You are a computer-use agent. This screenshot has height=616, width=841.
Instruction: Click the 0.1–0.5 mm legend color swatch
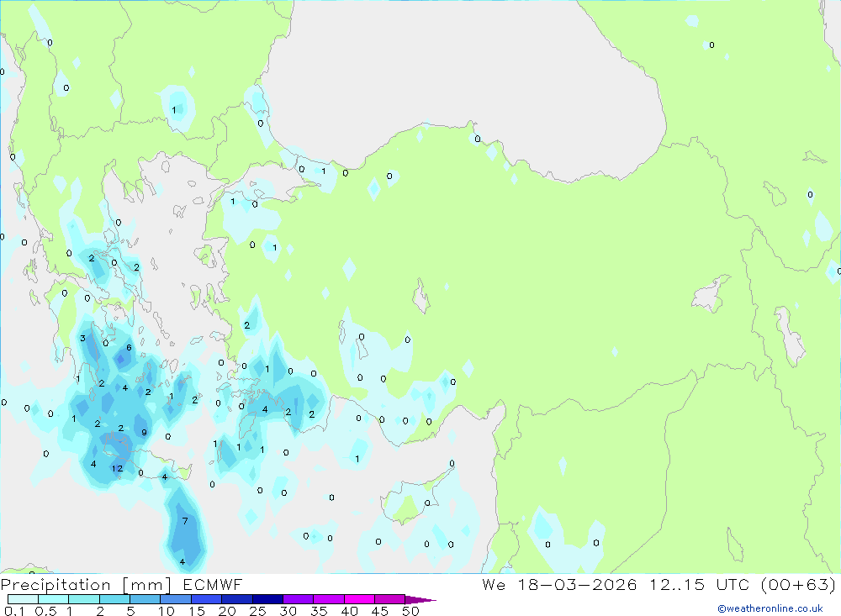click(23, 599)
